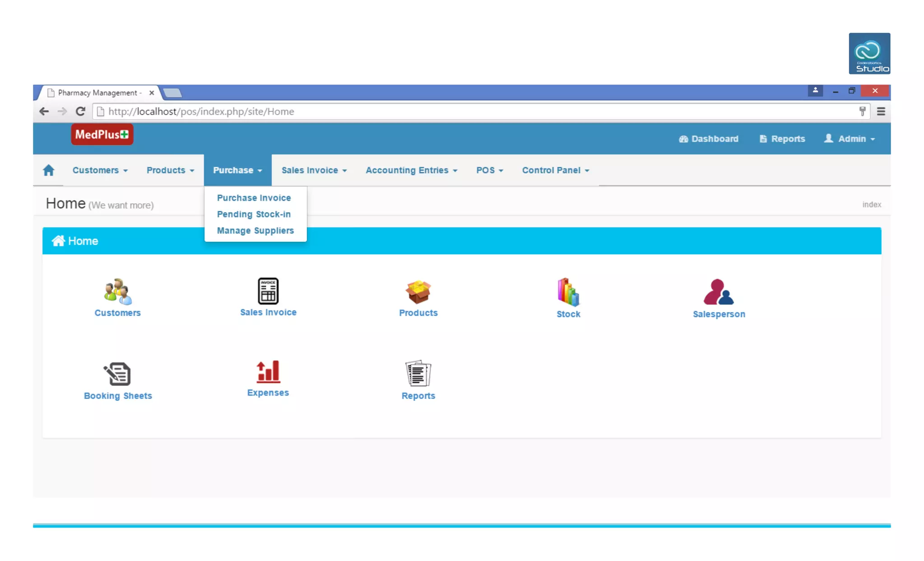
Task: Click the Dashboard link in header
Action: 708,139
